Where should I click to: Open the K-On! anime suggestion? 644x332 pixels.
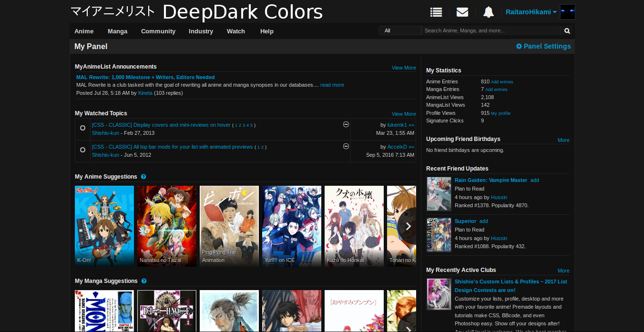pos(104,226)
